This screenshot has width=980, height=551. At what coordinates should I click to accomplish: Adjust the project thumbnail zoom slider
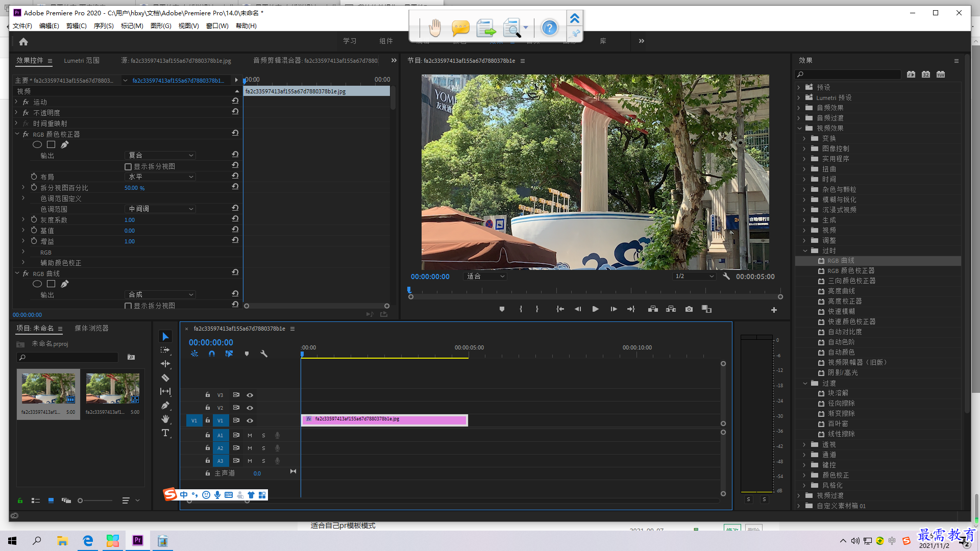(x=80, y=500)
